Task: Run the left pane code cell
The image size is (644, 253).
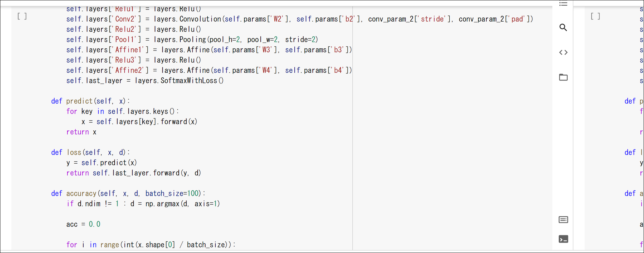Action: tap(22, 16)
